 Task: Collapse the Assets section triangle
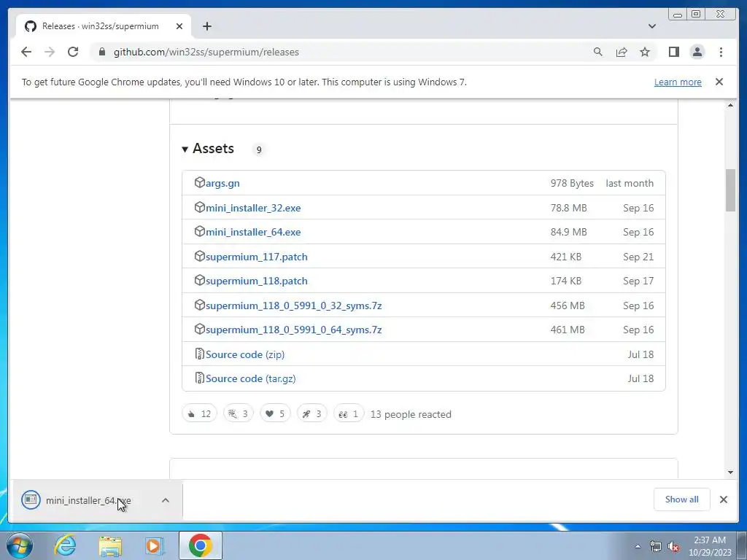pos(185,149)
